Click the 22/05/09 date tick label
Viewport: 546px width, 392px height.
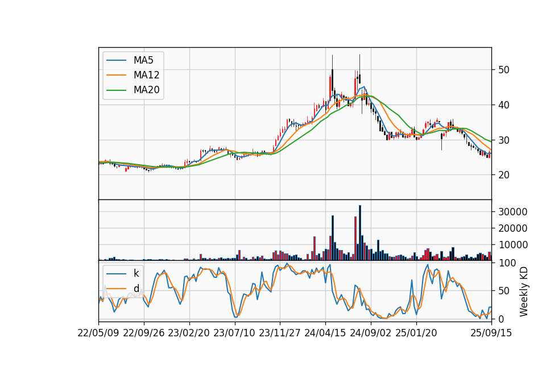98,333
